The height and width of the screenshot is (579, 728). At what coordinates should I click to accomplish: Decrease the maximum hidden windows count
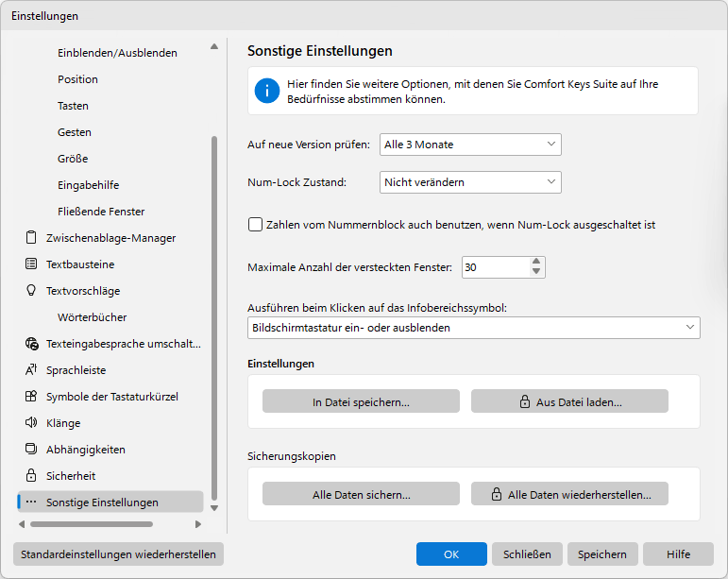coord(536,272)
